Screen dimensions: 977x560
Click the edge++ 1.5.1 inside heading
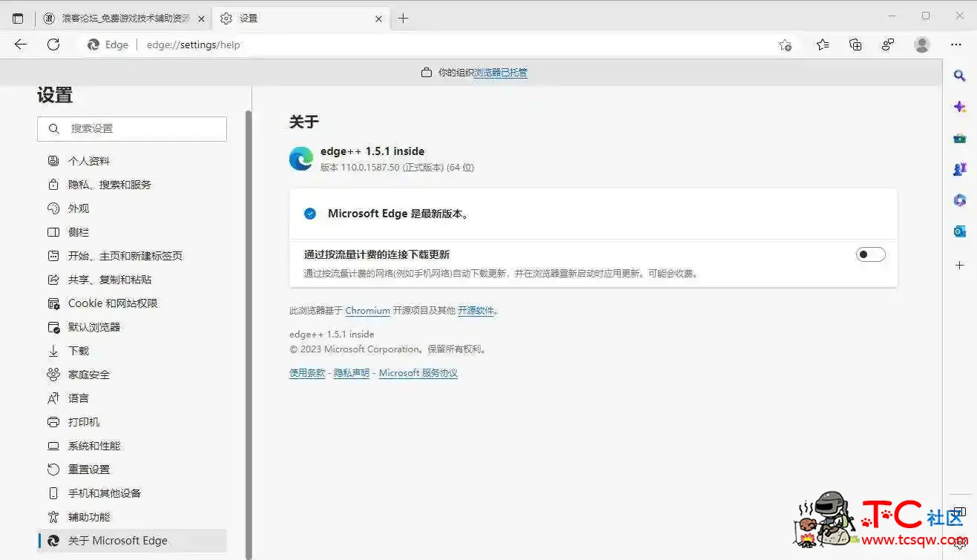[x=372, y=151]
